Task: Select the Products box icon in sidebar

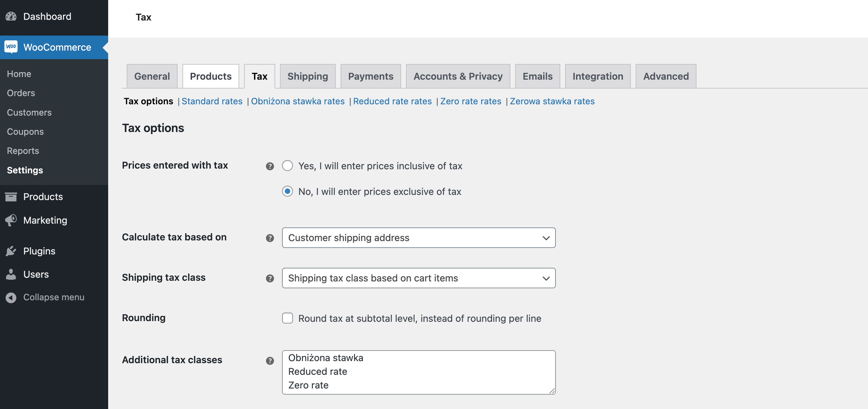Action: tap(11, 197)
